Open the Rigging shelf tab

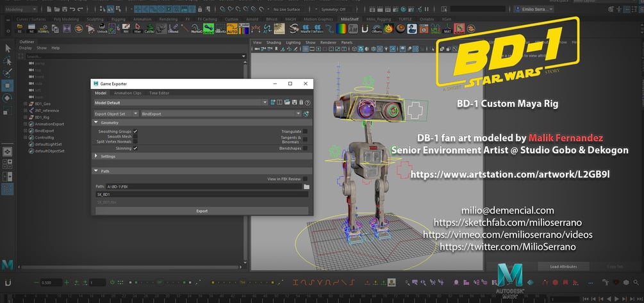120,19
